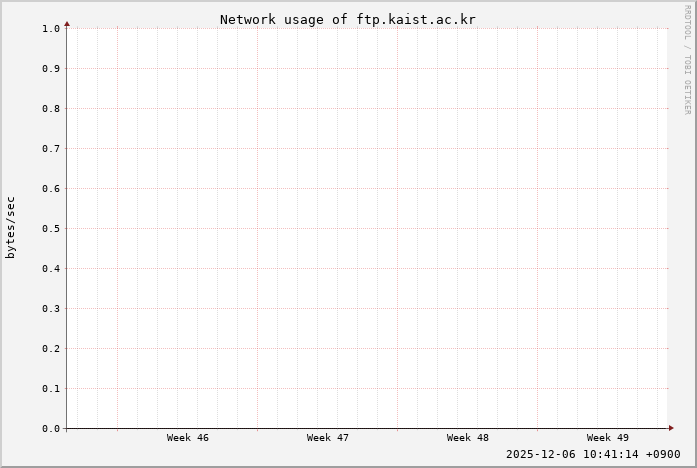Click the 0.5 y-axis tick label

51,229
